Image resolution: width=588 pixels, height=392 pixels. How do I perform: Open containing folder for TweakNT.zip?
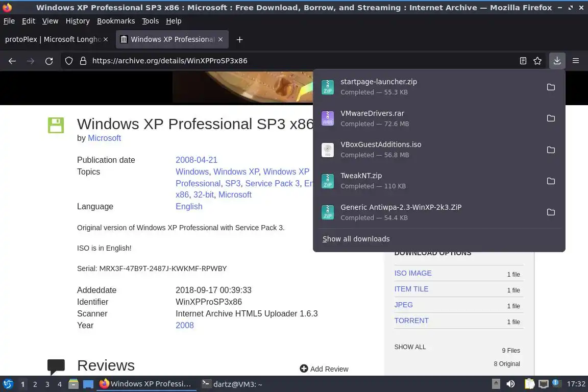(x=551, y=181)
